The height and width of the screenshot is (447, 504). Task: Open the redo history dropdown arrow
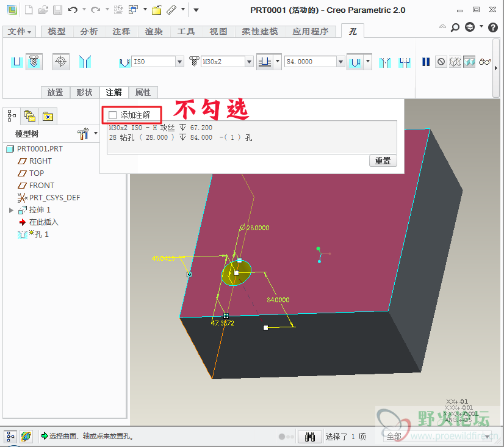pyautogui.click(x=107, y=9)
